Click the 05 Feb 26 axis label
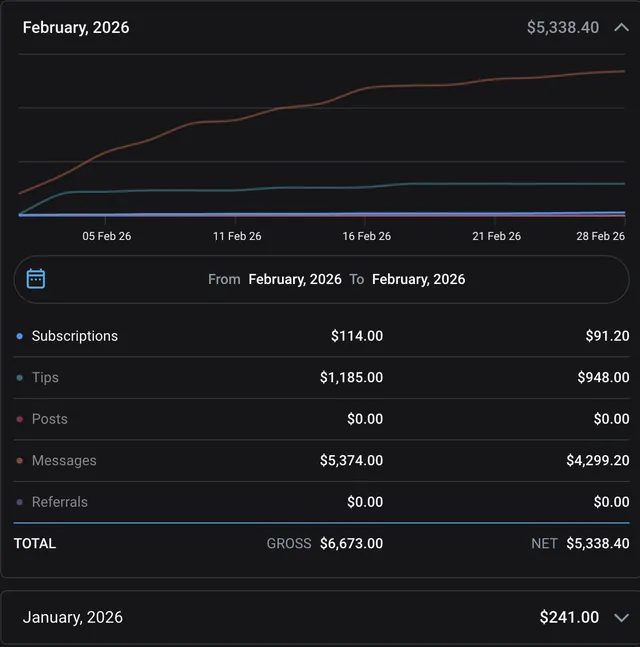The width and height of the screenshot is (640, 647). point(106,236)
